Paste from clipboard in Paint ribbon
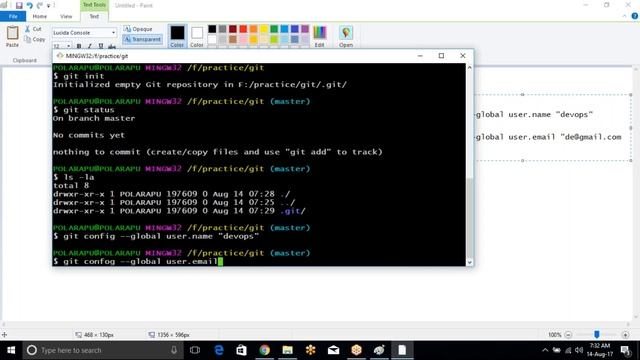The width and height of the screenshot is (640, 360). click(12, 36)
